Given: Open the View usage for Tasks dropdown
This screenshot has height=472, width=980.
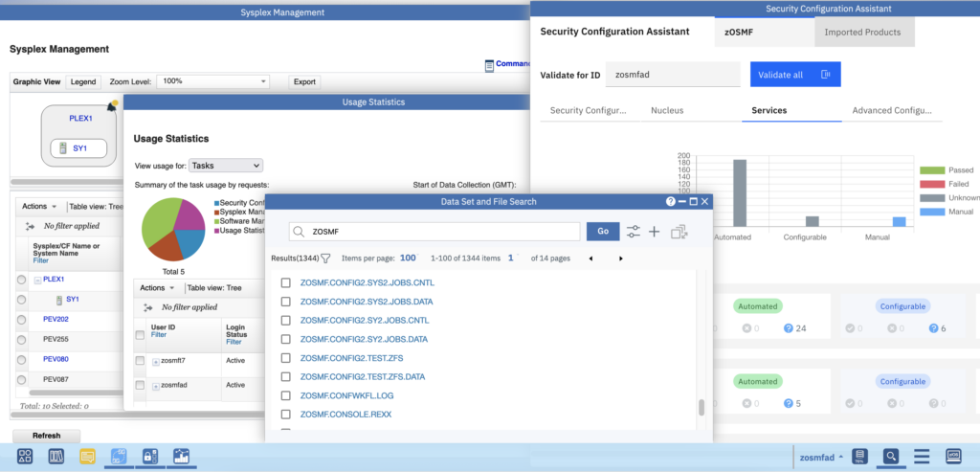Looking at the screenshot, I should tap(226, 166).
